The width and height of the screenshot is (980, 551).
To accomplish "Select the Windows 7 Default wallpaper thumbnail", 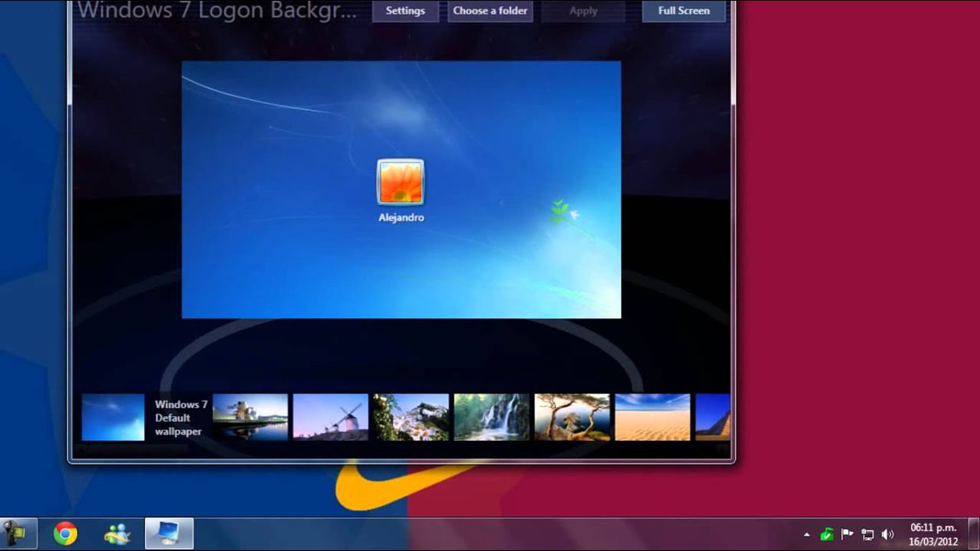I will pos(113,417).
